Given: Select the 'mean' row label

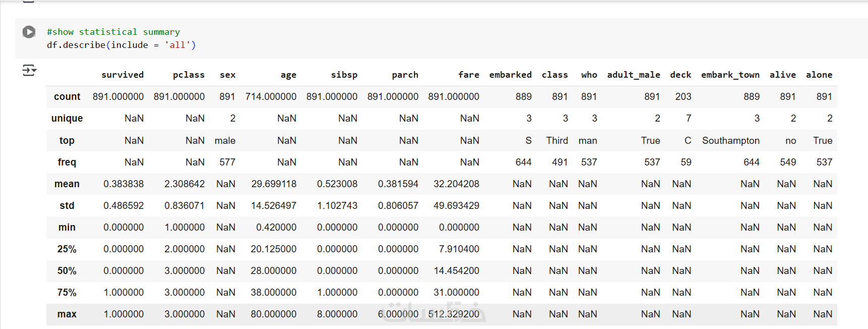Looking at the screenshot, I should click(67, 184).
